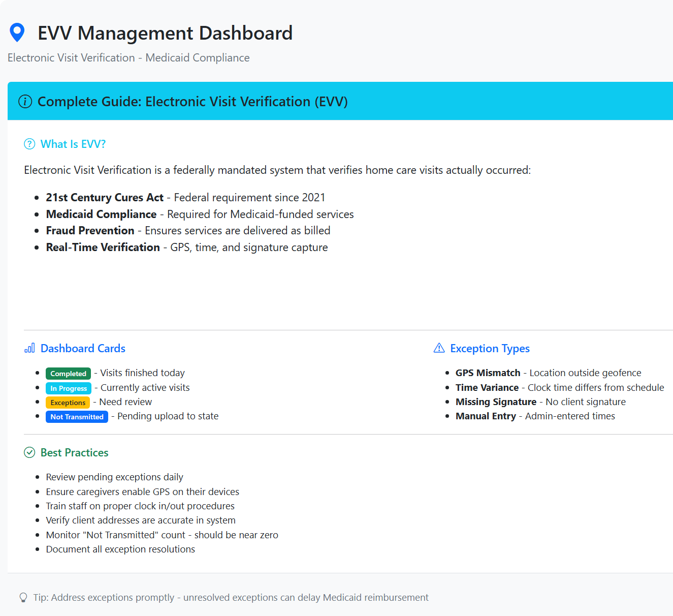Select the cyan In Progress badge
The height and width of the screenshot is (616, 673).
point(68,388)
